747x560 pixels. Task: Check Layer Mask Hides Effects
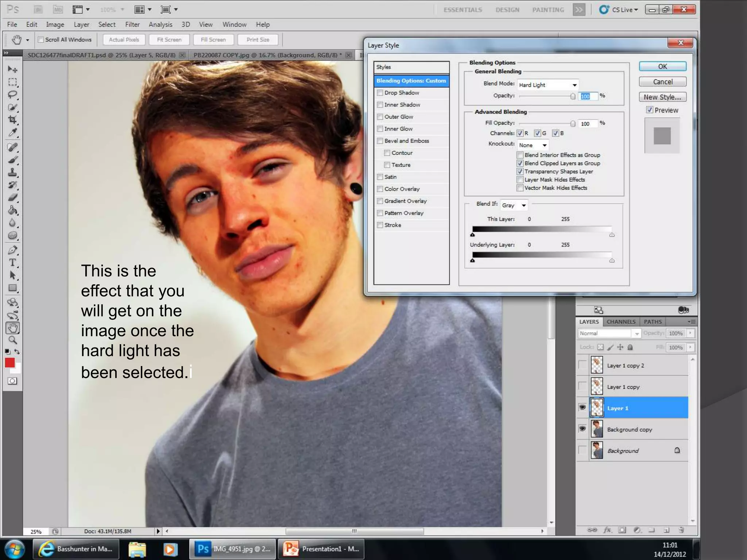(520, 179)
